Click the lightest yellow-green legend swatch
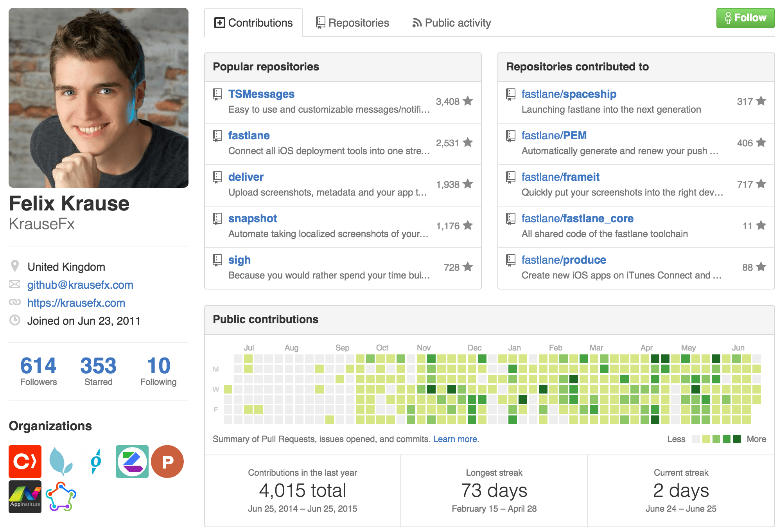Screen dimensions: 779x532 (706, 439)
